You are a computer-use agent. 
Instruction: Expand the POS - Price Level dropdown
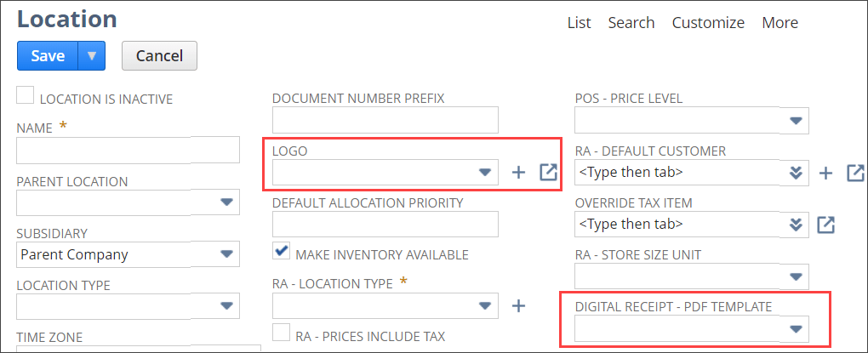[796, 120]
